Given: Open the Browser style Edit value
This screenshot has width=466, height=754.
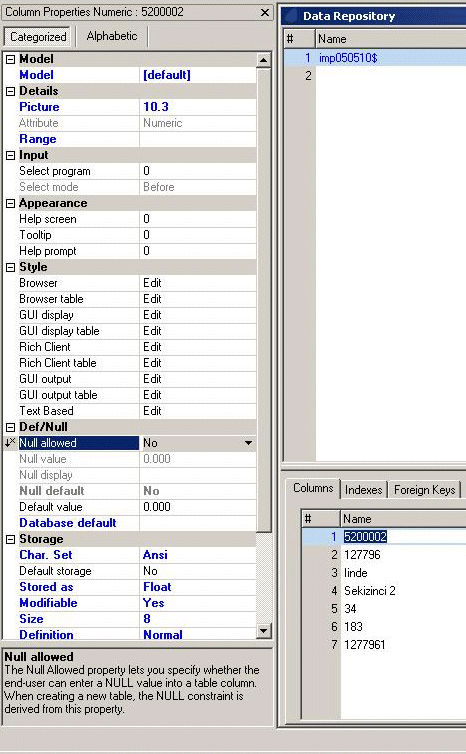Looking at the screenshot, I should coord(198,283).
